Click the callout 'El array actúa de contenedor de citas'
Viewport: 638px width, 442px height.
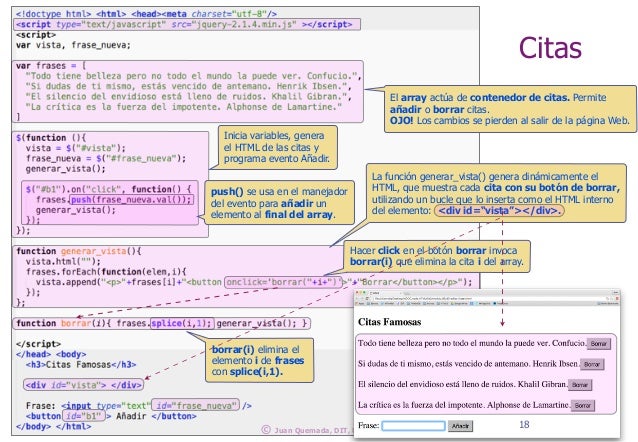510,109
